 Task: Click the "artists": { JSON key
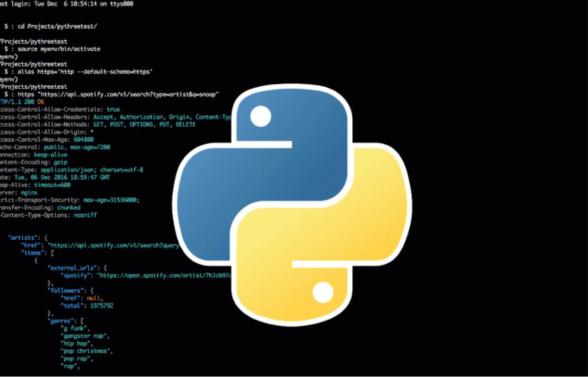[x=27, y=238]
